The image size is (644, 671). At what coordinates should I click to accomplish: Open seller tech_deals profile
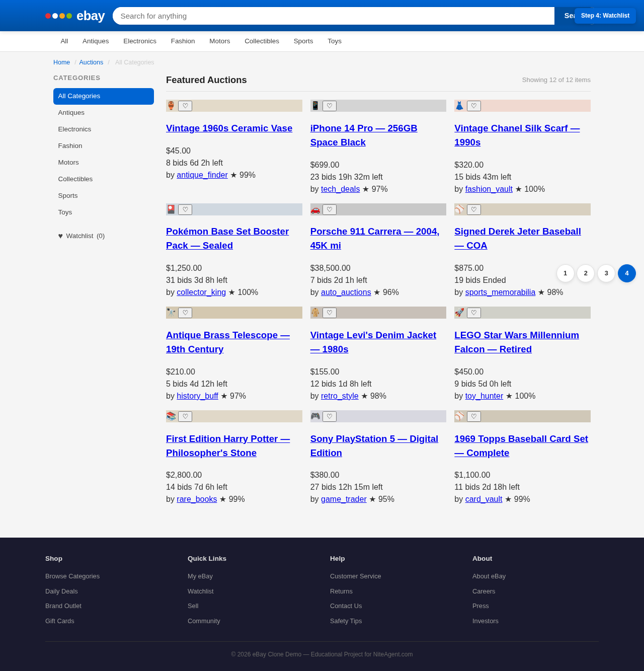[x=340, y=189]
